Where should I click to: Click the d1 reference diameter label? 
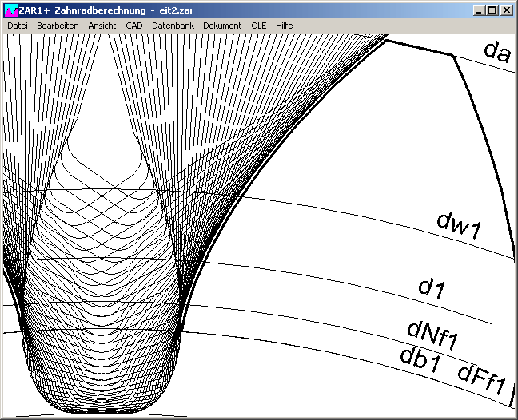point(432,289)
